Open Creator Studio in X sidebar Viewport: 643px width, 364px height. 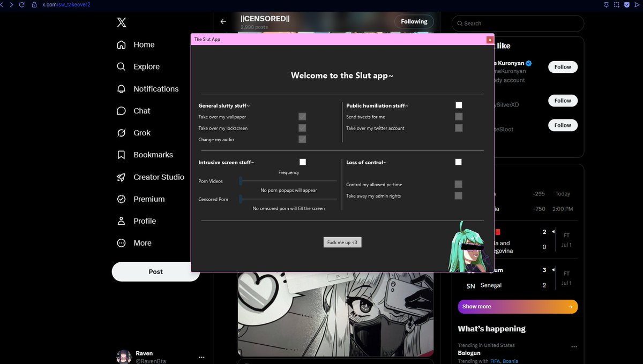pos(150,177)
